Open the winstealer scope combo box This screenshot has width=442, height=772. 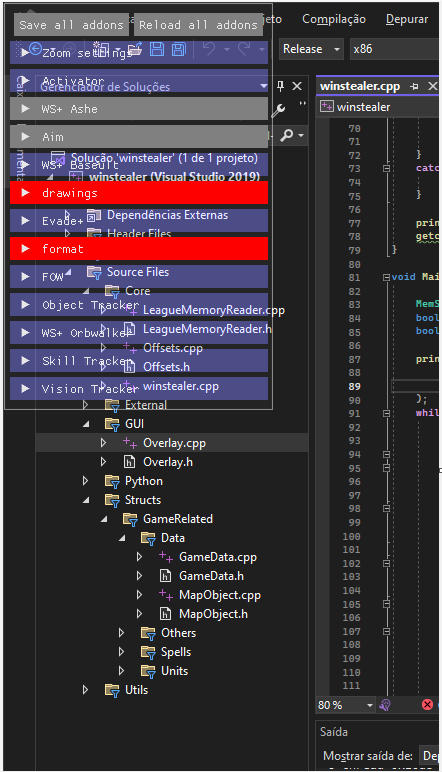(x=378, y=107)
